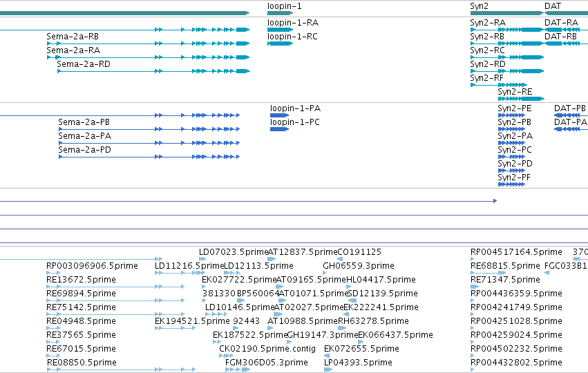The width and height of the screenshot is (588, 373).
Task: Click the RE69894.5prime EST label
Action: coord(81,294)
